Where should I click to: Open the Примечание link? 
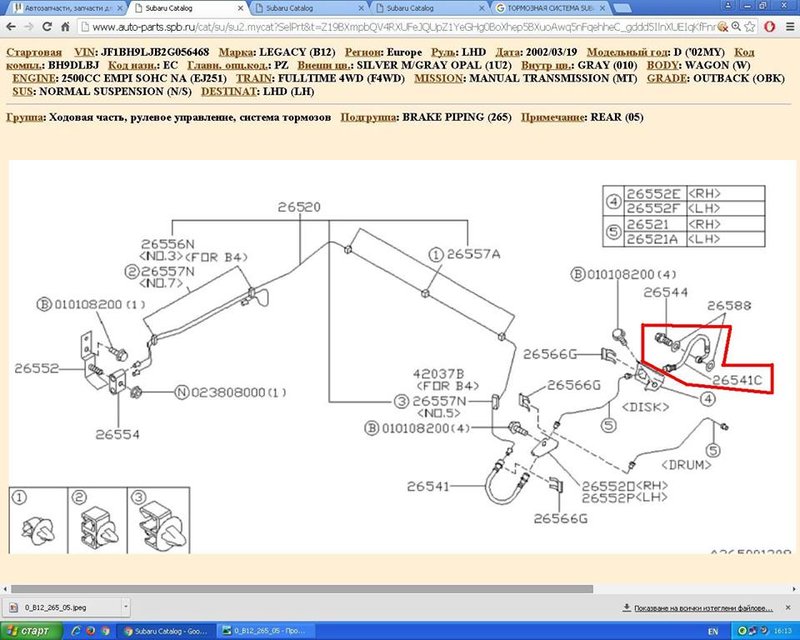(553, 117)
